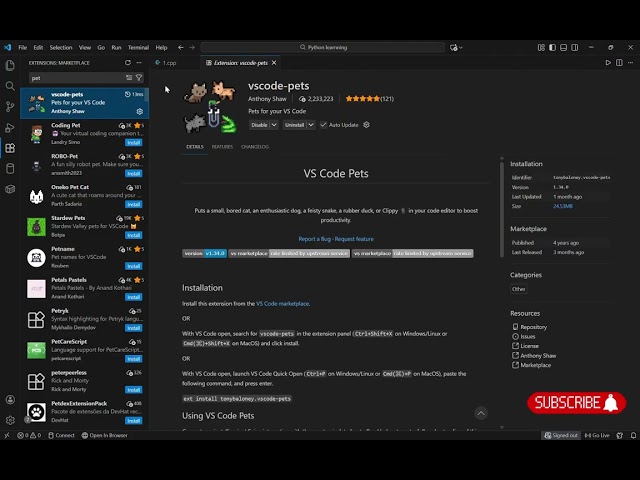Open the remote window indicator in status bar
640x480 pixels.
click(7, 435)
